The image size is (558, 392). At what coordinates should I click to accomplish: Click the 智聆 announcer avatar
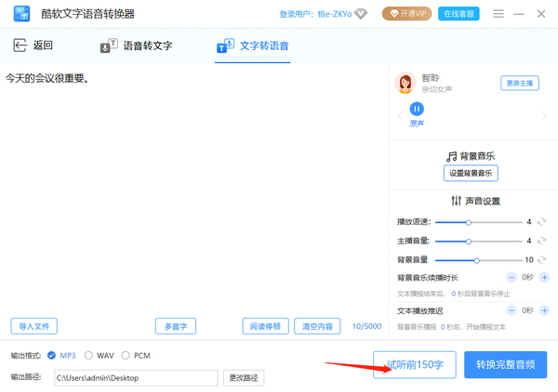point(405,84)
